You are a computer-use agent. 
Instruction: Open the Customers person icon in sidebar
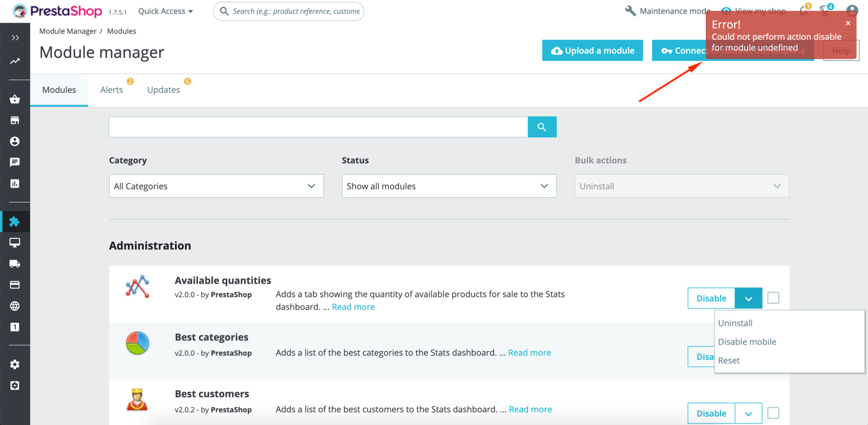[15, 142]
